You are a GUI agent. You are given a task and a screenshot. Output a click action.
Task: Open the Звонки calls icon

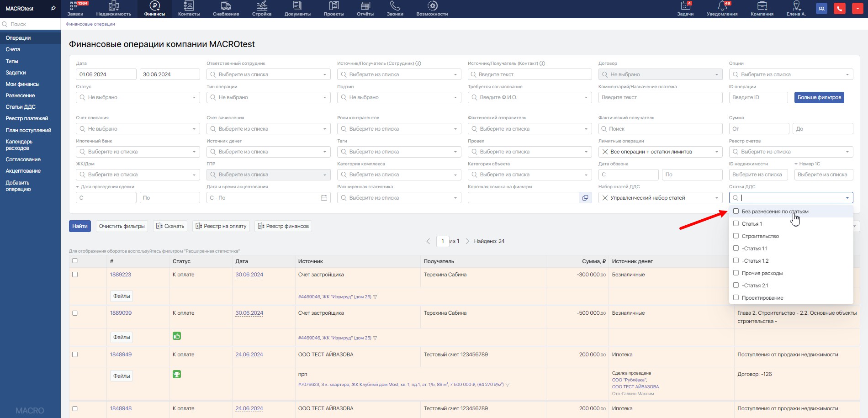coord(395,6)
